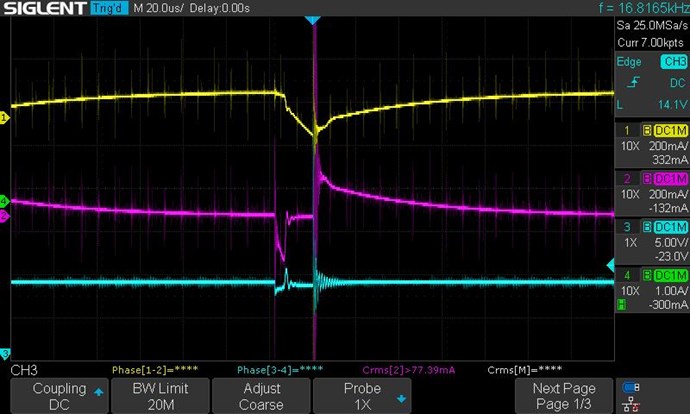Screen dimensions: 690x414
Task: Click the Crms[M] measurement
Action: pos(525,370)
